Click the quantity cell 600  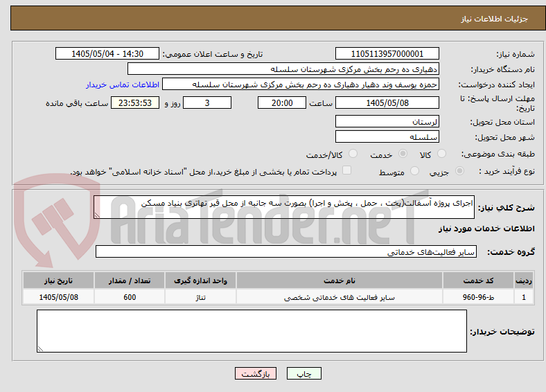(130, 297)
